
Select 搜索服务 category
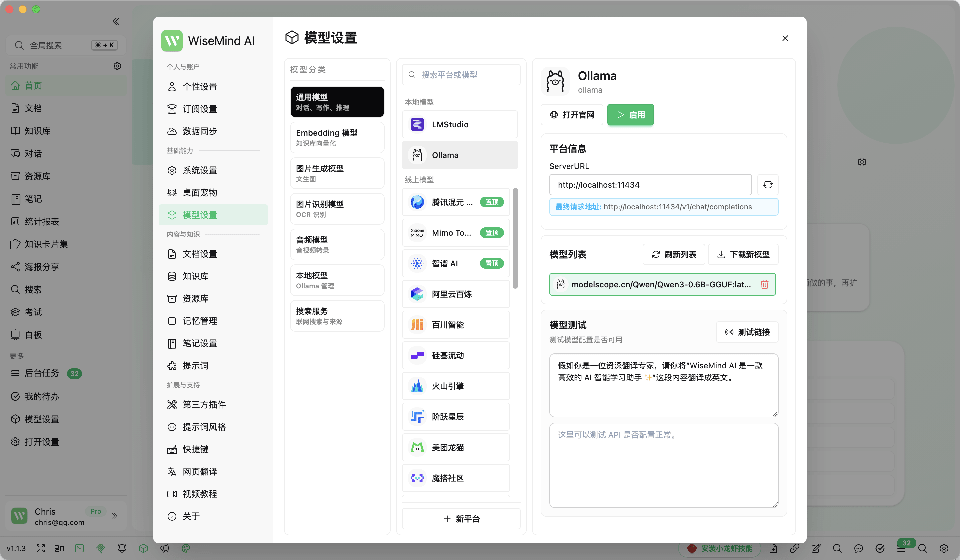pos(337,316)
